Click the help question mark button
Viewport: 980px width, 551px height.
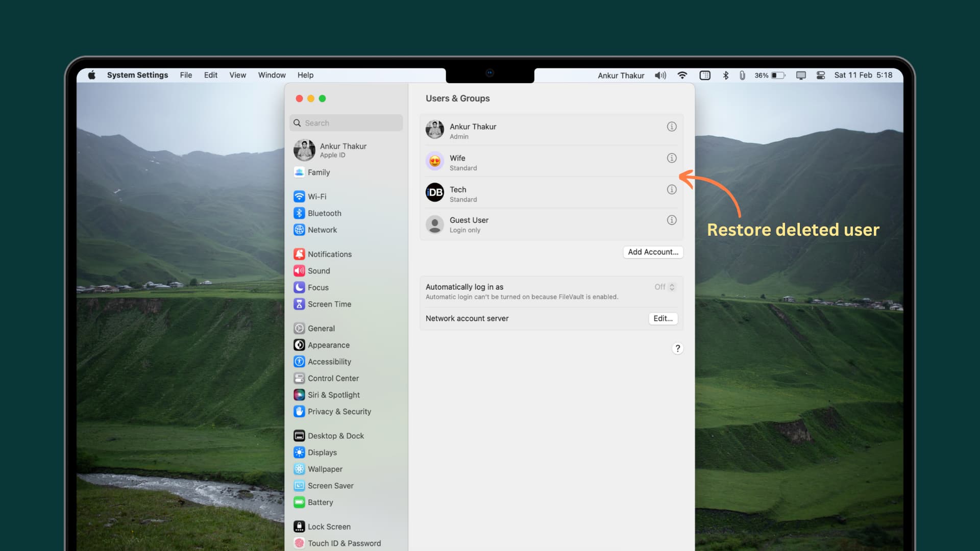678,348
